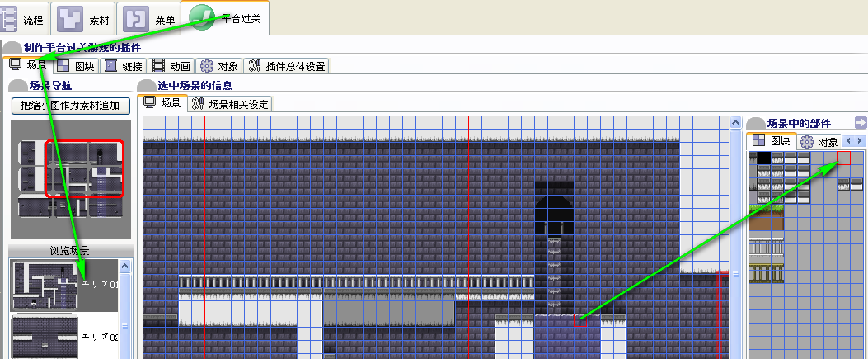
Task: Click the 浏览场景 header
Action: click(x=70, y=251)
